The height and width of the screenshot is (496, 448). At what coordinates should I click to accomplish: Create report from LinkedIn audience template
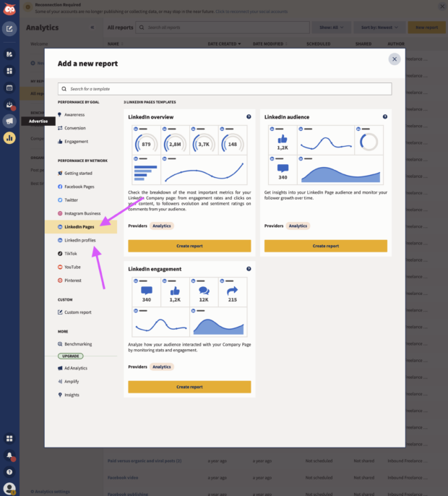point(326,246)
